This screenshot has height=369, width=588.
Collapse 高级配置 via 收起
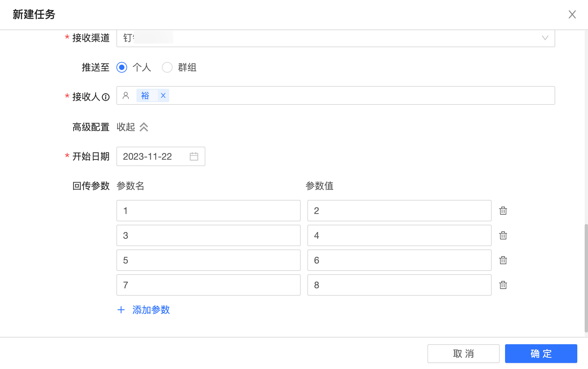pyautogui.click(x=132, y=127)
